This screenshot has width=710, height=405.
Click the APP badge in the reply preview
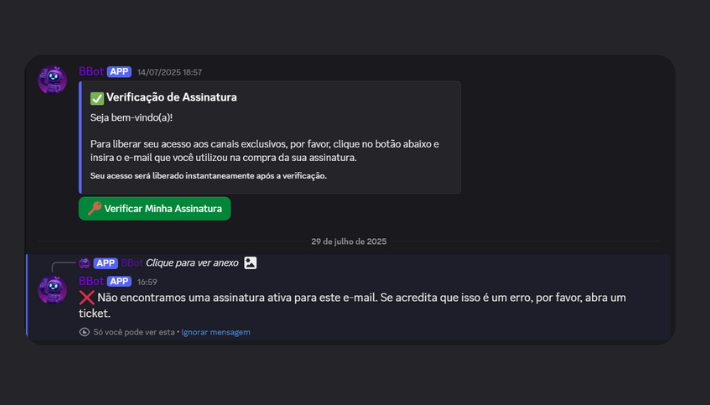(x=106, y=263)
